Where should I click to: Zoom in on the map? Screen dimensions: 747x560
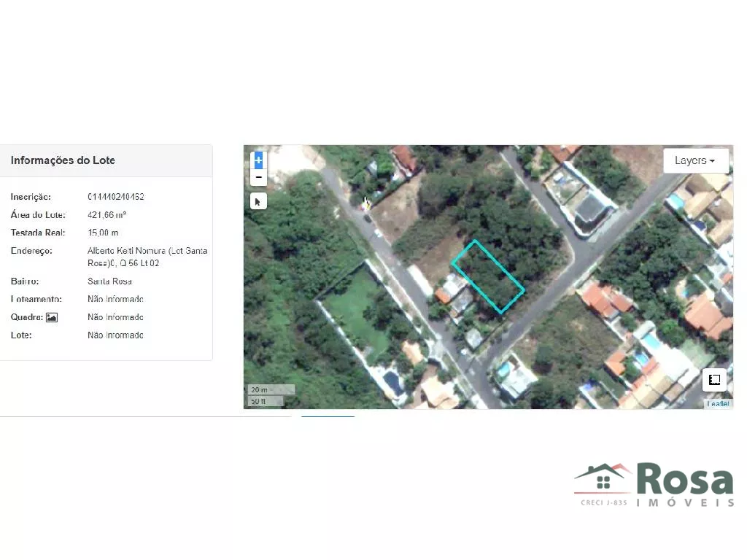click(x=258, y=160)
